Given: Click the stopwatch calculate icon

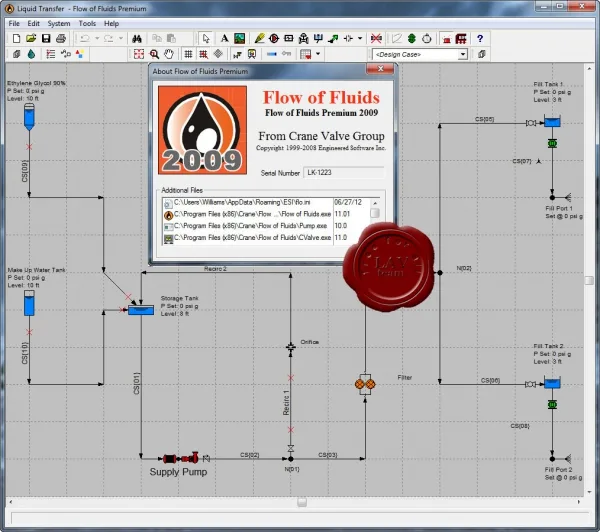Looking at the screenshot, I should [x=427, y=38].
